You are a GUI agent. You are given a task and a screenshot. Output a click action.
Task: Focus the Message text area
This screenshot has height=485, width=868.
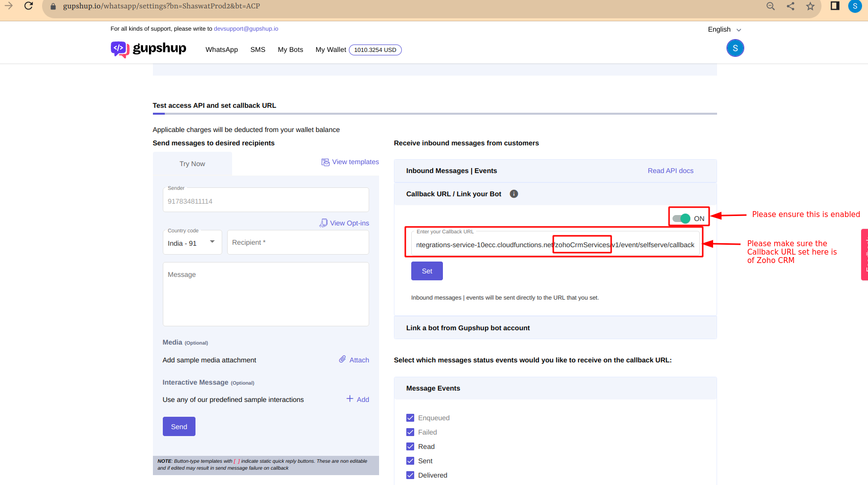(x=266, y=294)
